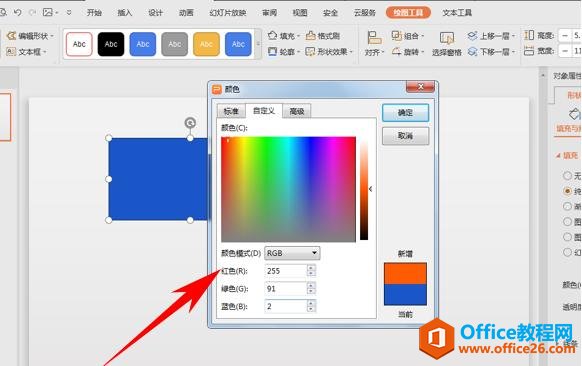Click the 取消 button
The image size is (582, 366).
point(405,136)
